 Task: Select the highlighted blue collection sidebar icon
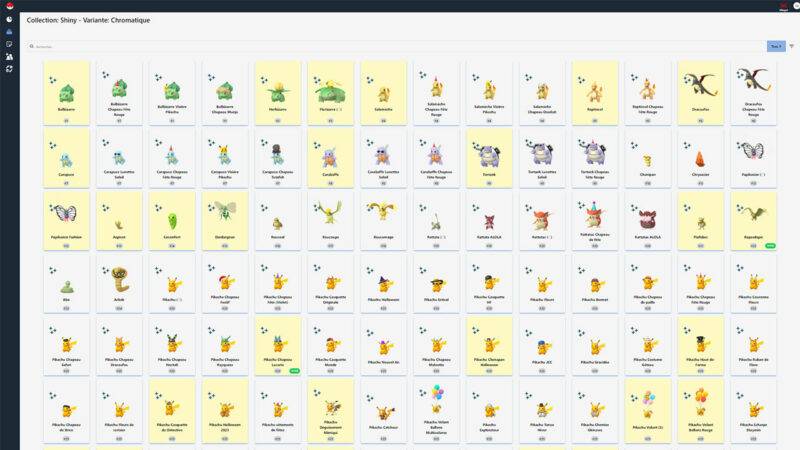coord(9,32)
